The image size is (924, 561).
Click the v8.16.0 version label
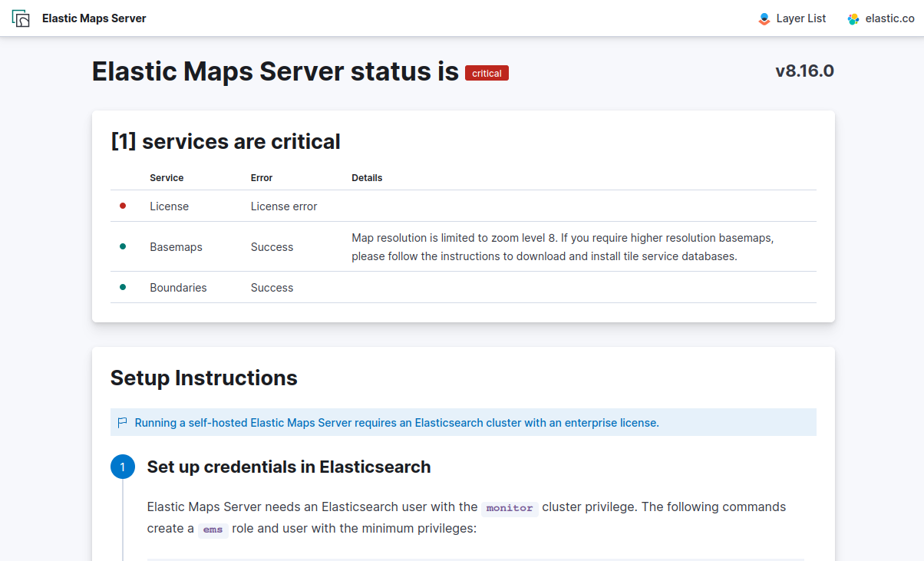(804, 71)
